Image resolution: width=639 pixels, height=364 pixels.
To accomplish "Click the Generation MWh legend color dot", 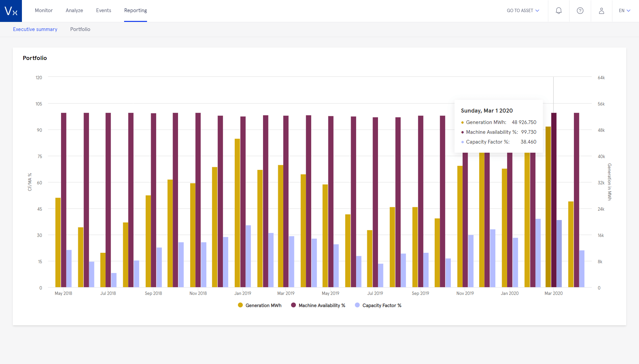I will click(x=240, y=305).
